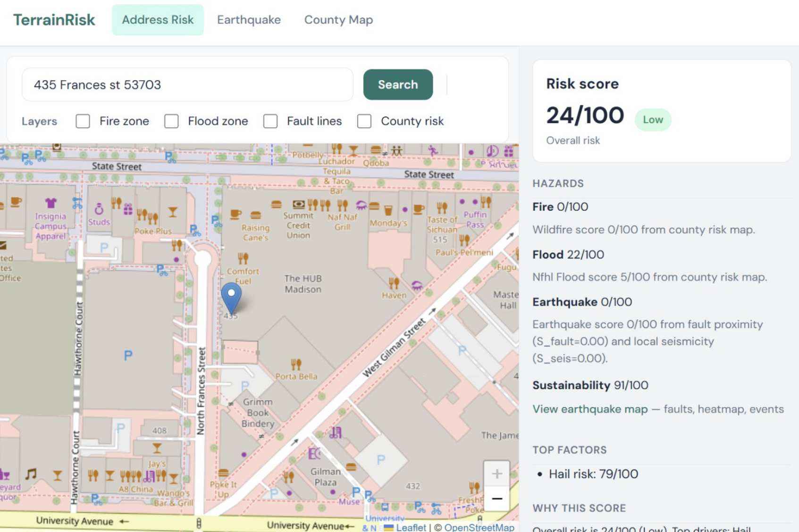799x532 pixels.
Task: Click the Insignia Campus Apparel clothing icon
Action: click(x=50, y=203)
